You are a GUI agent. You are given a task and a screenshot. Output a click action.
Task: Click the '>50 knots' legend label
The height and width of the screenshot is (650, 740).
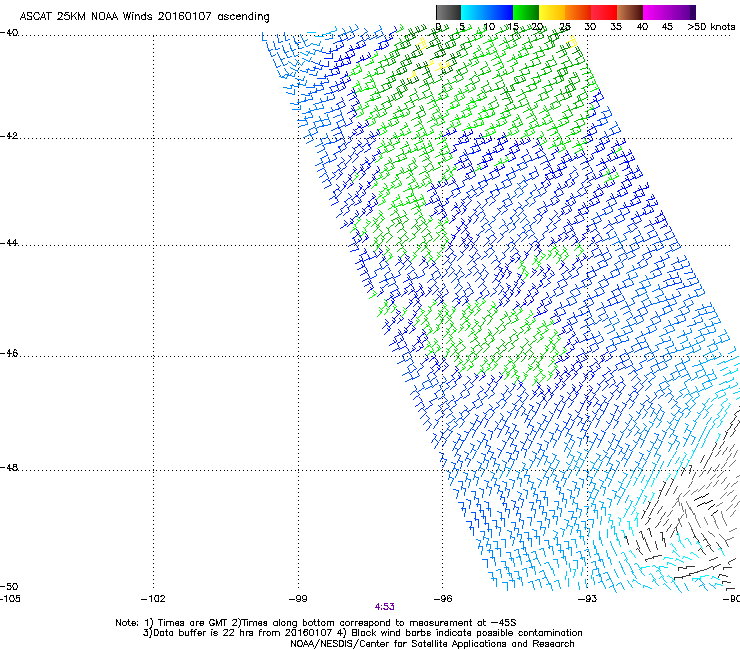(x=712, y=27)
